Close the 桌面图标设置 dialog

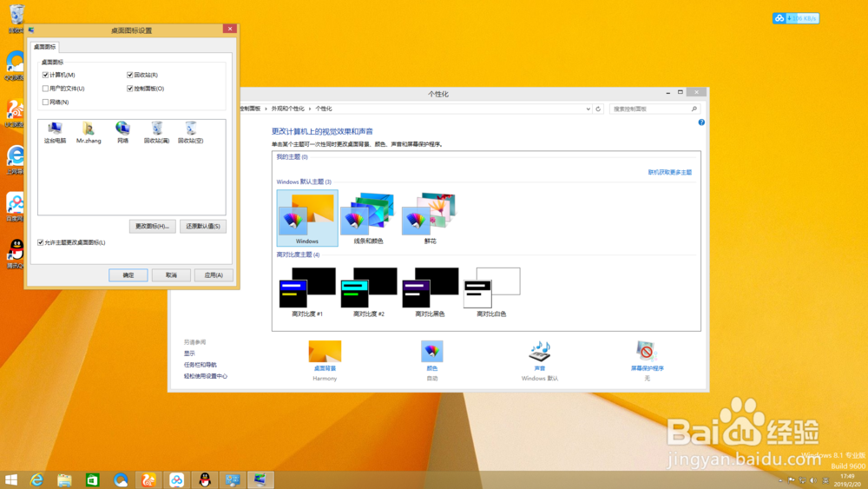(x=230, y=29)
